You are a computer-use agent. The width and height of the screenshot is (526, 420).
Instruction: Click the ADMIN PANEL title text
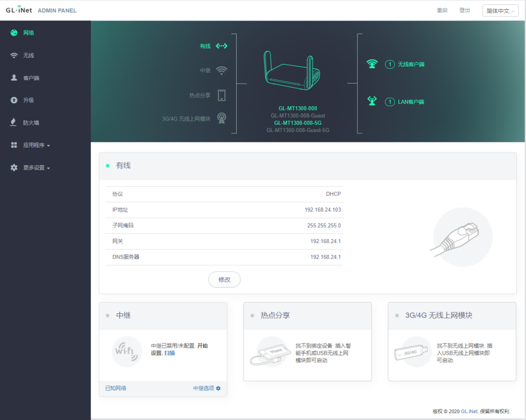tap(57, 11)
